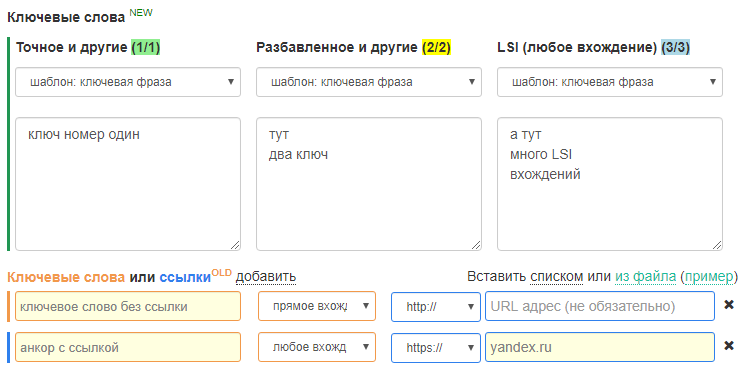Open 'любое вхожд' match type dropdown

click(x=317, y=347)
